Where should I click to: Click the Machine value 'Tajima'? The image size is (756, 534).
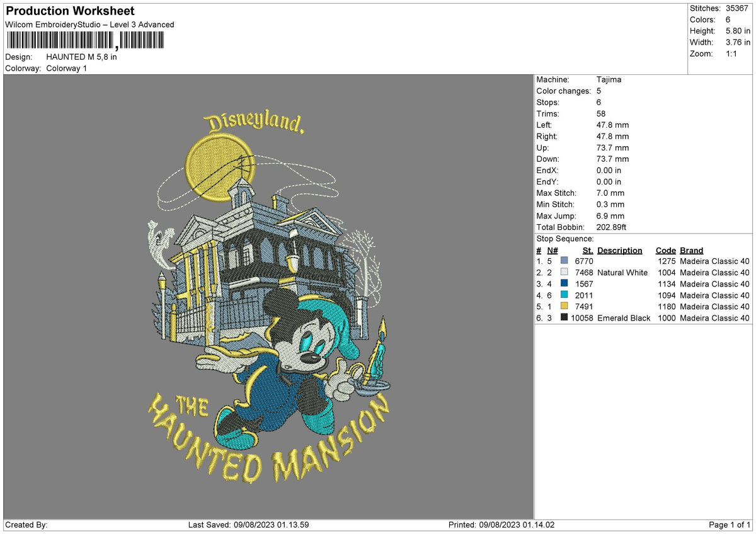[609, 80]
